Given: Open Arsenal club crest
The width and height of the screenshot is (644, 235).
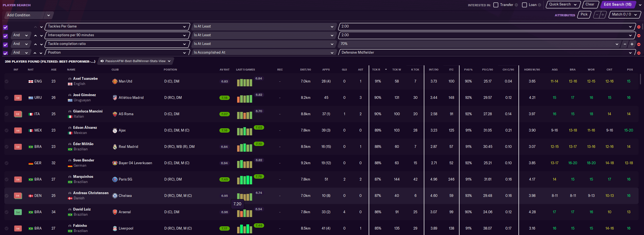Looking at the screenshot, I should 115,212.
